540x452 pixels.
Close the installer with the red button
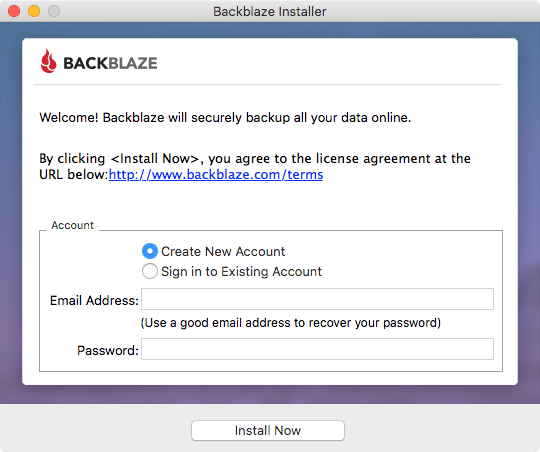14,11
